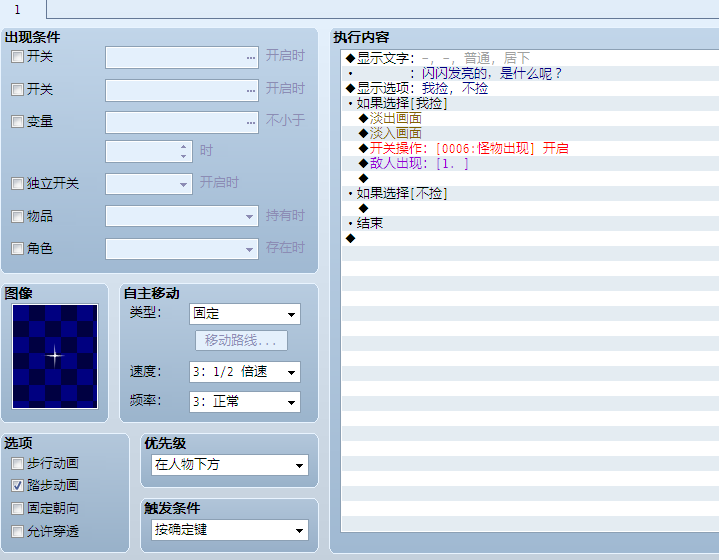The height and width of the screenshot is (560, 719).
Task: Select the 淡出画面 command
Action: tap(531, 118)
